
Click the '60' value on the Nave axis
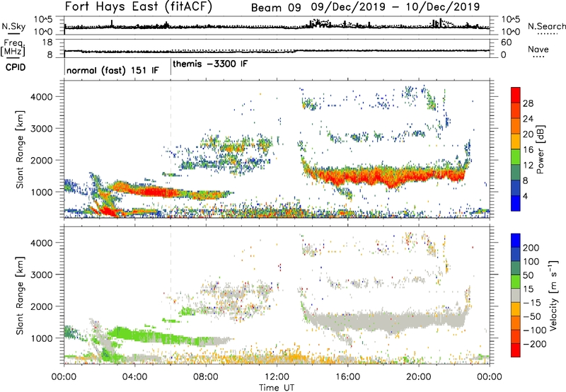coord(506,42)
